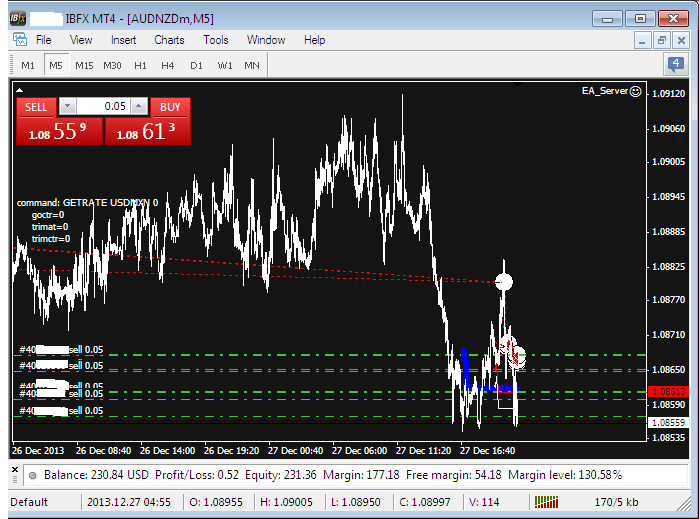Minimize the inner chart window
Image resolution: width=699 pixels, height=519 pixels.
tap(642, 40)
